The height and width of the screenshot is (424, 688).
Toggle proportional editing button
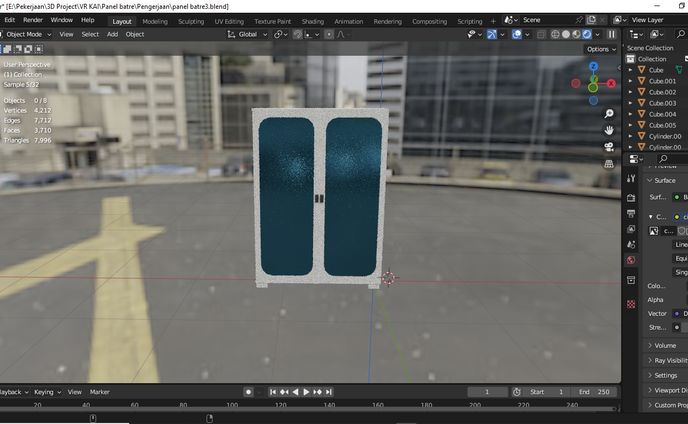329,34
